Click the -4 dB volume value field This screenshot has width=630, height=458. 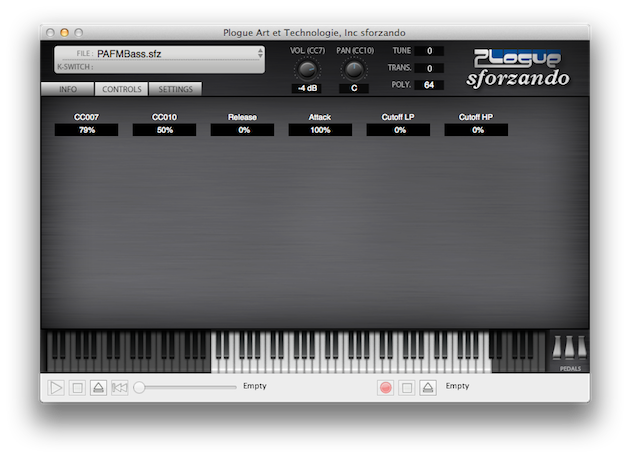point(307,88)
